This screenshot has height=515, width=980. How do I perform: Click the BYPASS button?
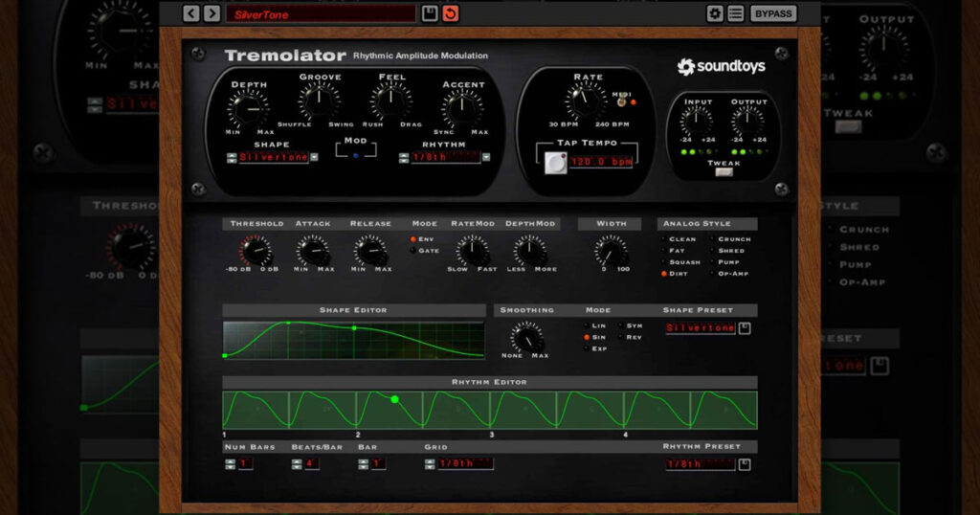773,13
